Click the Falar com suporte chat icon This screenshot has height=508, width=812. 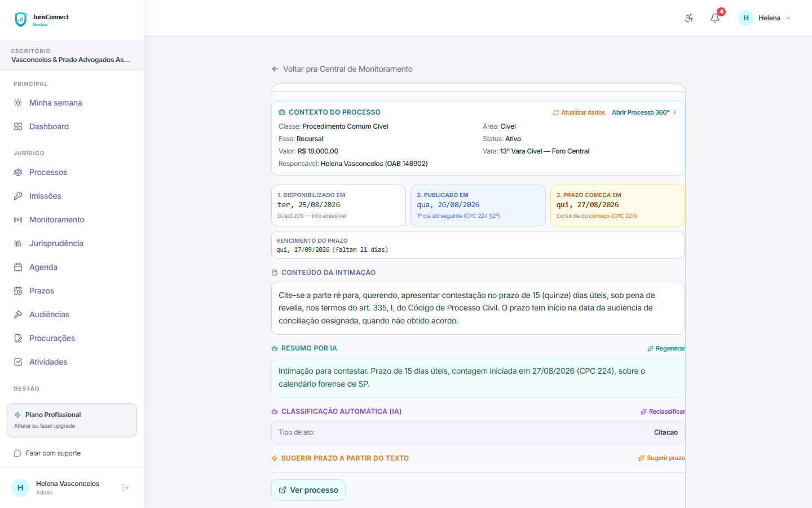click(17, 453)
